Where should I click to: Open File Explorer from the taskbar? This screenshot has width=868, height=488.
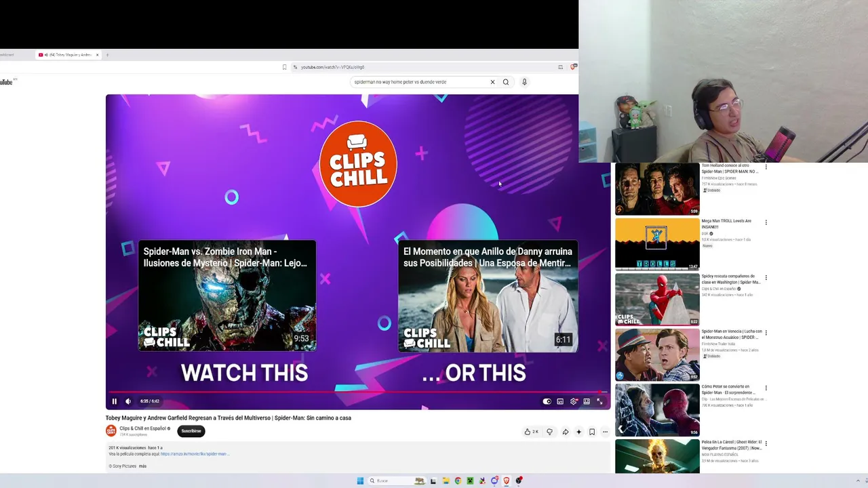pos(446,481)
